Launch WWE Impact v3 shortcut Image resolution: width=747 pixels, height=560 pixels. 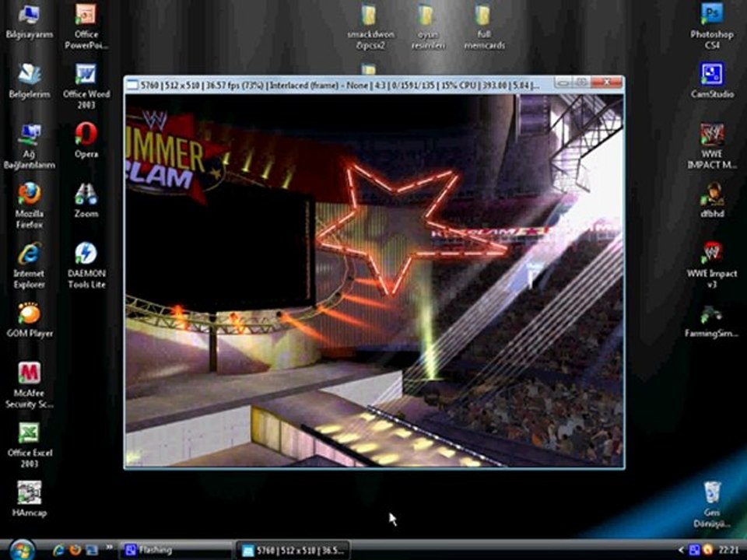712,265
